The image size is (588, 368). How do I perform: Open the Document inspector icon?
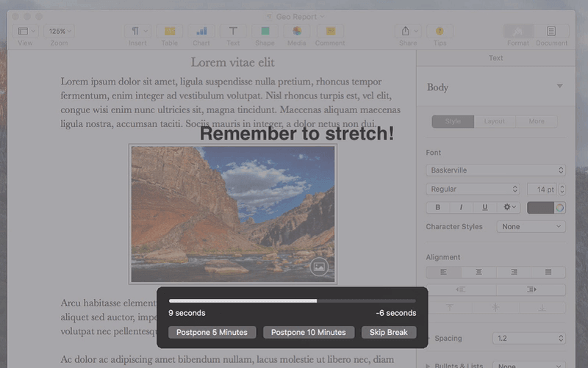coord(551,31)
